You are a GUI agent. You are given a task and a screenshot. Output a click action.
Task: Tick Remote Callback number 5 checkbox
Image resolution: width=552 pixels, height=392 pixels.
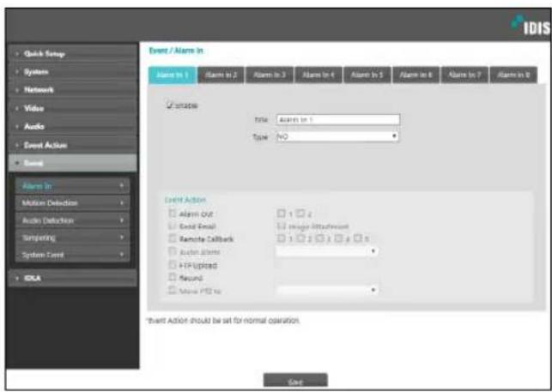pyautogui.click(x=358, y=238)
